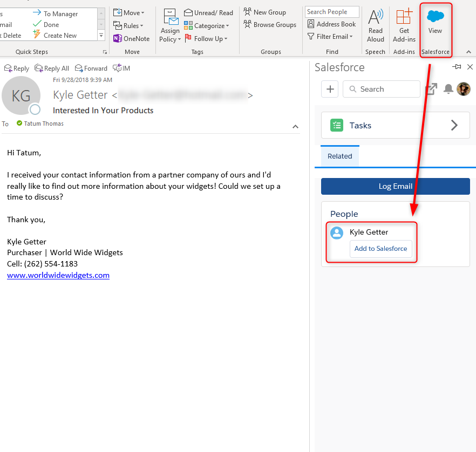The image size is (476, 452).
Task: Click the Kyle Getter sender name
Action: pyautogui.click(x=80, y=95)
